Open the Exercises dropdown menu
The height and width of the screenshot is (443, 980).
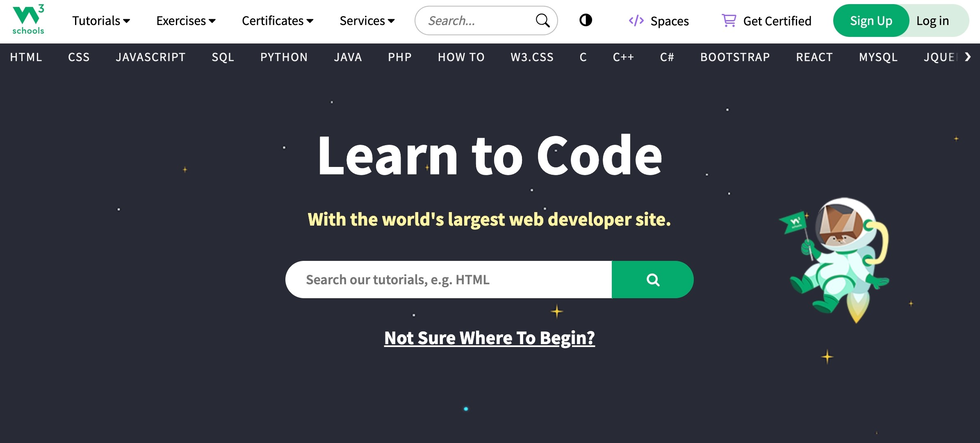[x=186, y=21]
